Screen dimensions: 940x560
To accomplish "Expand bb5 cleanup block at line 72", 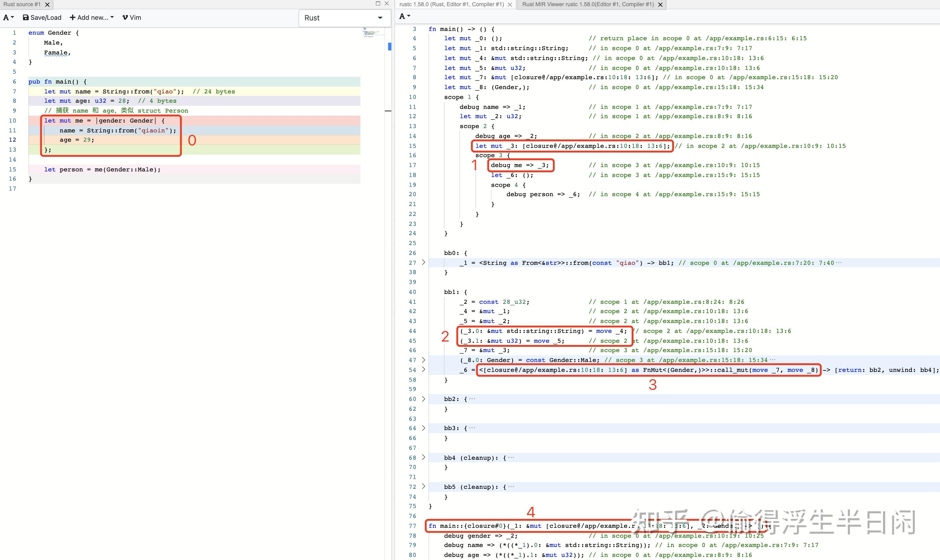I will click(x=424, y=486).
